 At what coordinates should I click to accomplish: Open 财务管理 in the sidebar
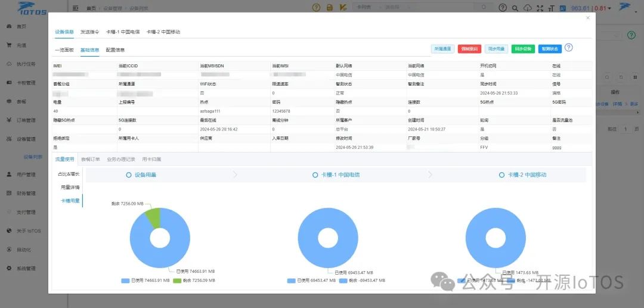tap(26, 194)
